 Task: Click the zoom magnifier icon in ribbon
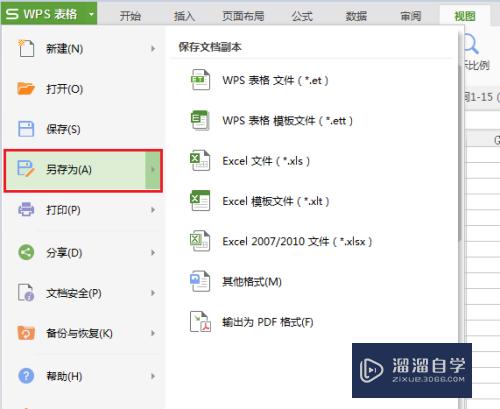[x=471, y=44]
